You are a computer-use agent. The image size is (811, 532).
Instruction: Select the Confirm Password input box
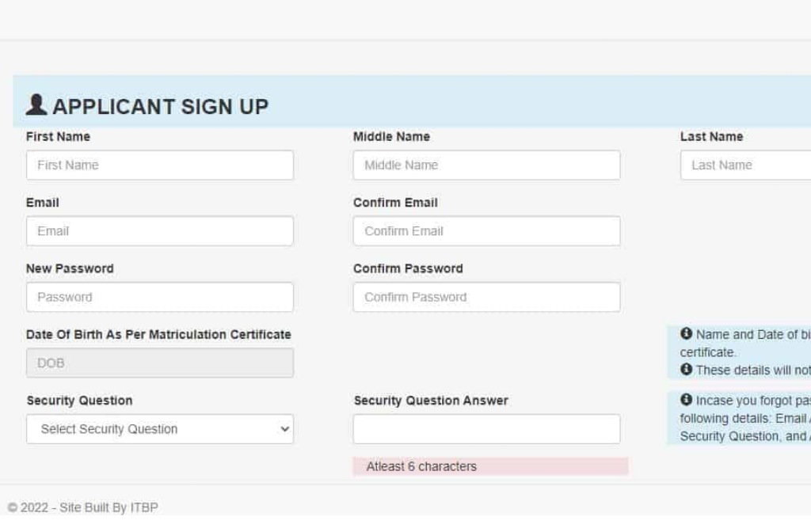tap(486, 298)
